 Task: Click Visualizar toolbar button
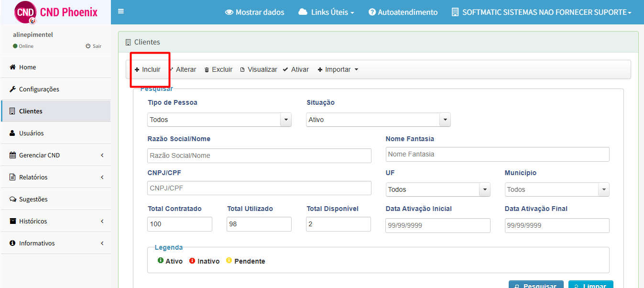(259, 69)
